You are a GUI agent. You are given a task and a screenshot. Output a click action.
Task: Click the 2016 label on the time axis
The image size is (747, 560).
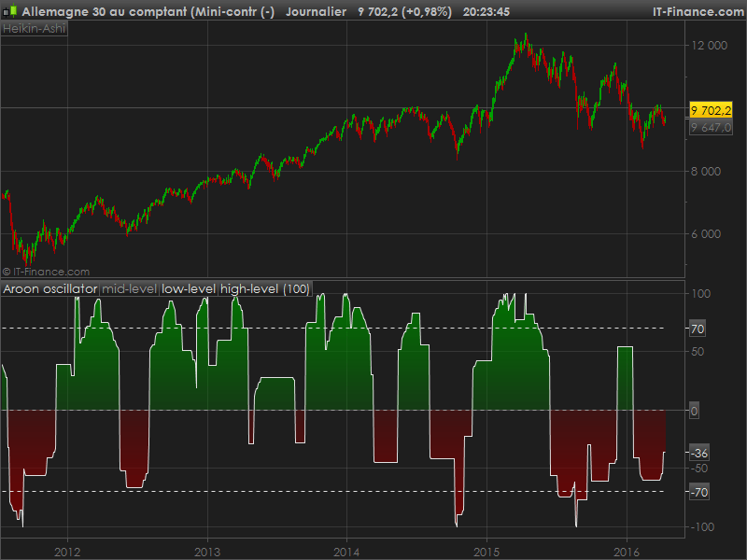point(627,548)
